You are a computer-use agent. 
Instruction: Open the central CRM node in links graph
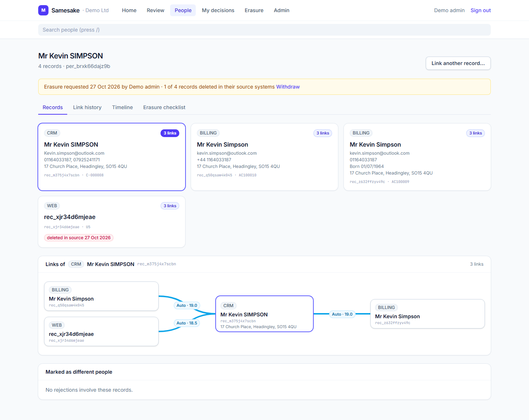tap(264, 314)
